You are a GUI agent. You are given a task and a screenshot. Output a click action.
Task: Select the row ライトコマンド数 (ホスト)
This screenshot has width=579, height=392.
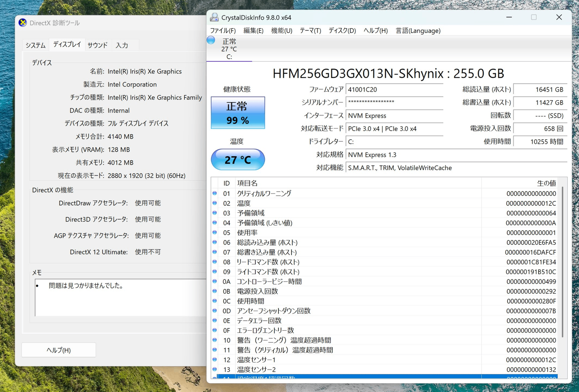(385, 272)
